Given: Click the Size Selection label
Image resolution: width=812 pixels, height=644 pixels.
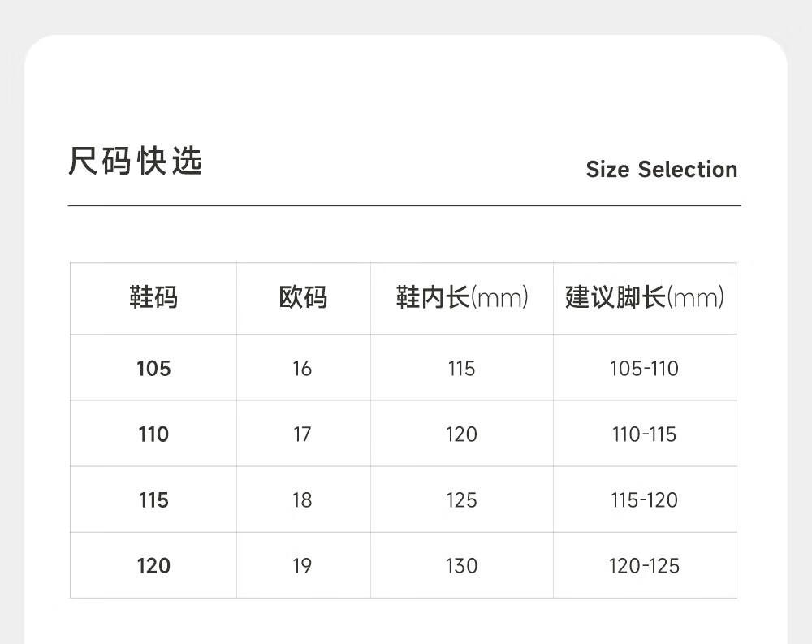Looking at the screenshot, I should 661,170.
